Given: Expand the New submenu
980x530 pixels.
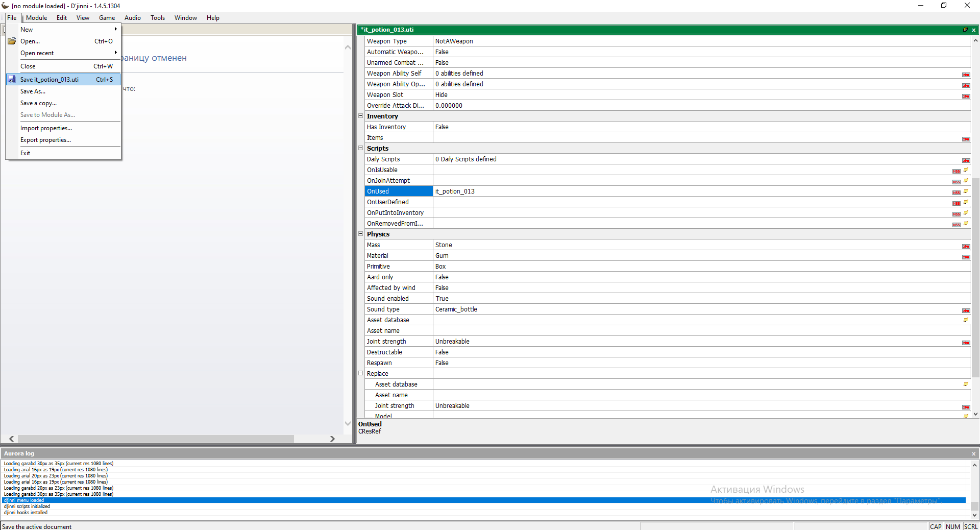Looking at the screenshot, I should (x=63, y=29).
